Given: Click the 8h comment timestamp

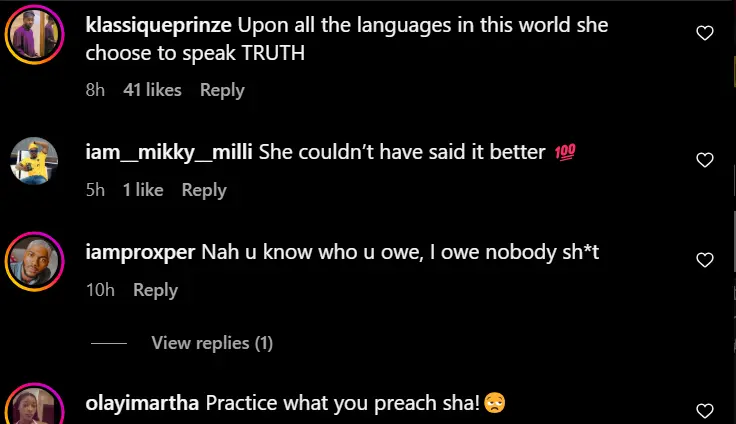Looking at the screenshot, I should tap(96, 90).
